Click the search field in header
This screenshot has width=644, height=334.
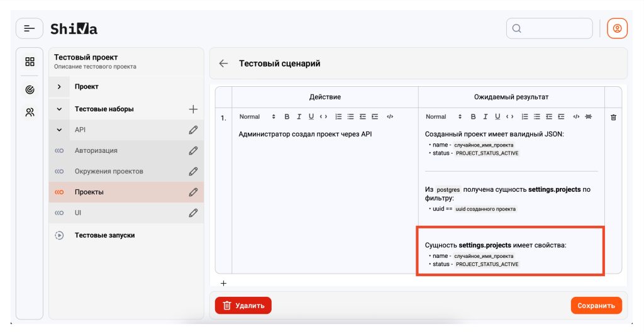pyautogui.click(x=550, y=28)
